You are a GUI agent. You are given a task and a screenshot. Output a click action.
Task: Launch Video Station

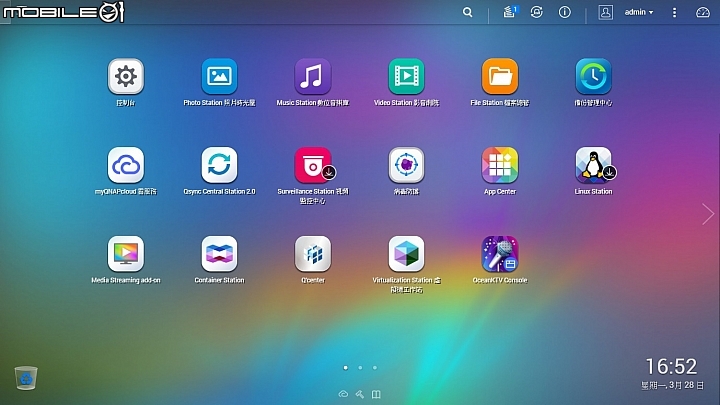click(x=406, y=76)
